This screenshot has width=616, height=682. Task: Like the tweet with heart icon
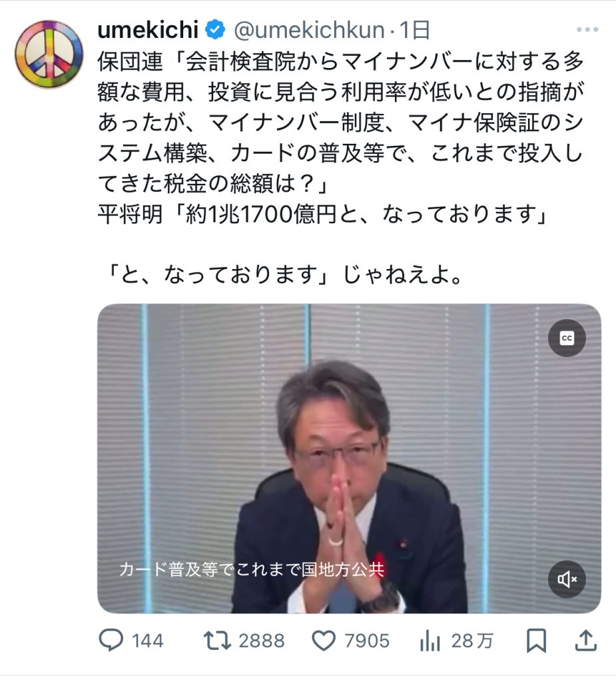click(324, 641)
